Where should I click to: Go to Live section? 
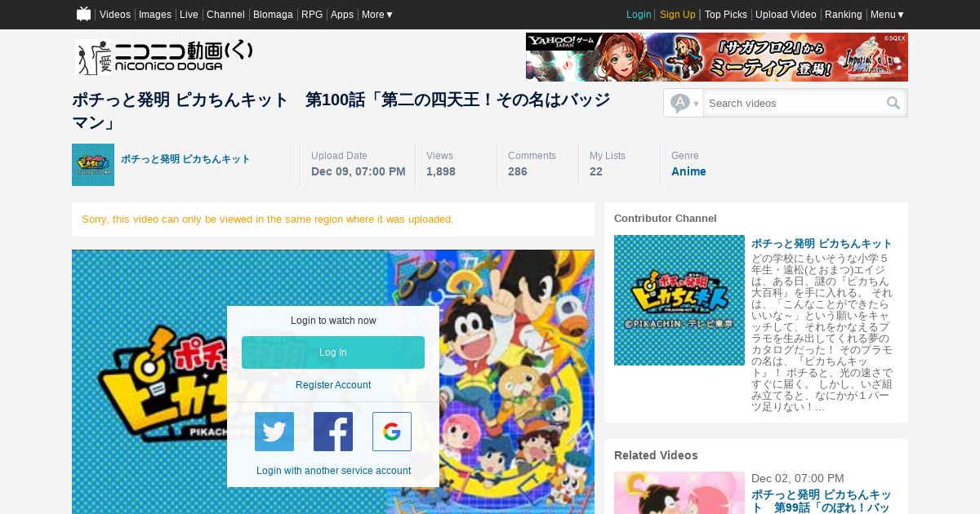click(x=189, y=15)
